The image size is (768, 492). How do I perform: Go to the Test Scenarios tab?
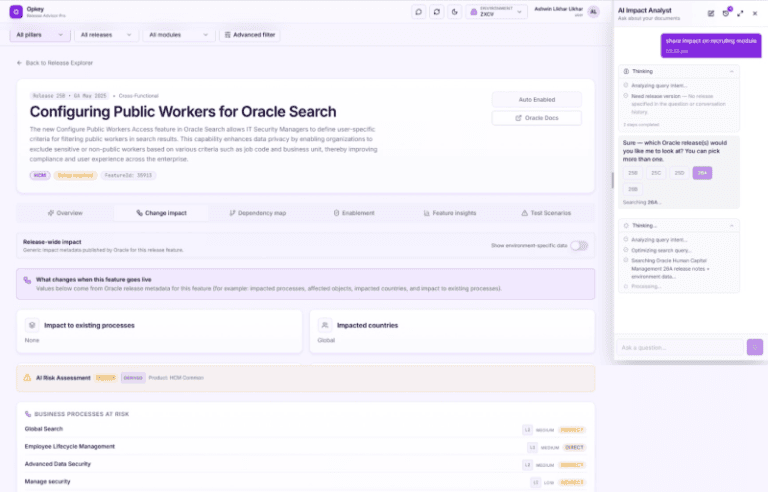click(x=546, y=213)
